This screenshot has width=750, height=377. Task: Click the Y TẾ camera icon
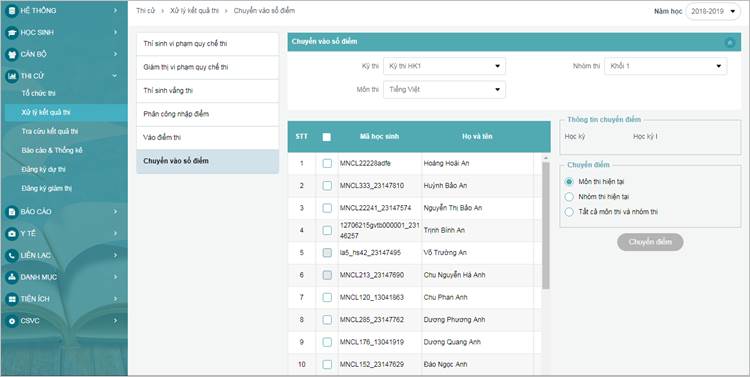[12, 233]
